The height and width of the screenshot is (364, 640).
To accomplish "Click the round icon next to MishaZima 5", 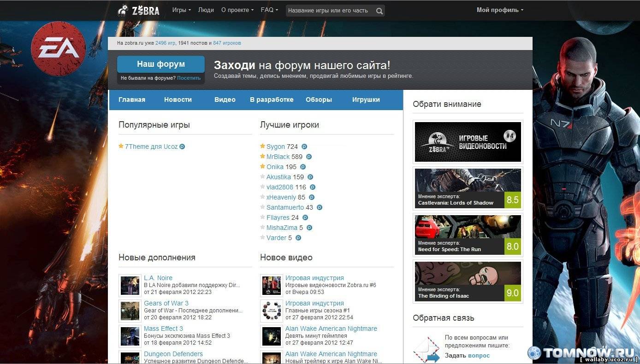I will click(309, 228).
